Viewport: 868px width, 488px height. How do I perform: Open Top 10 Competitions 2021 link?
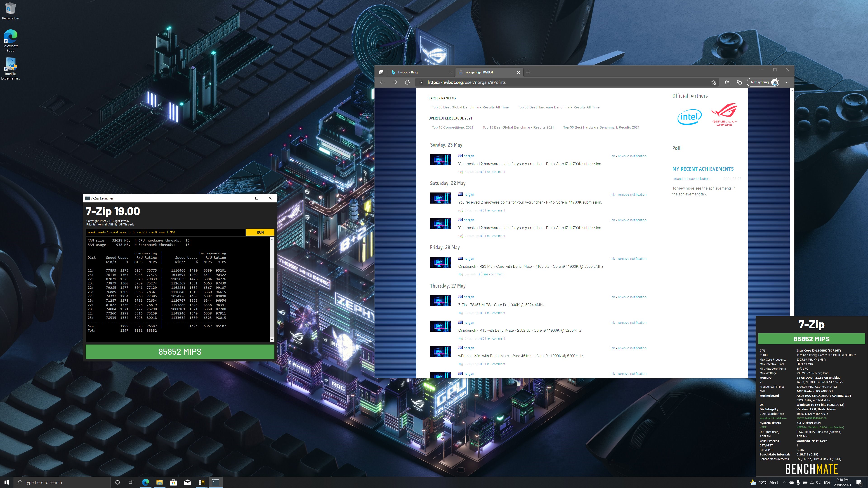(453, 127)
